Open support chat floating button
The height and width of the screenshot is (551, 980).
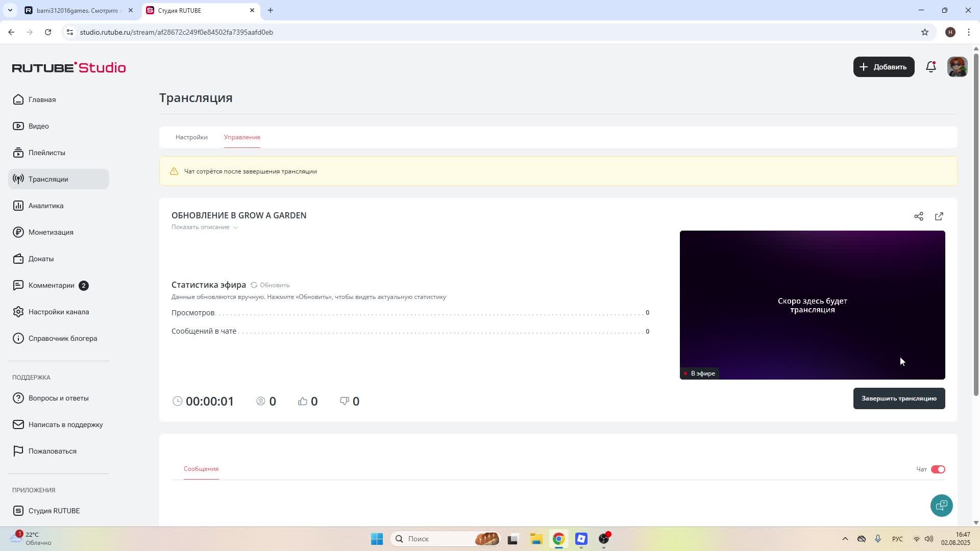point(941,506)
